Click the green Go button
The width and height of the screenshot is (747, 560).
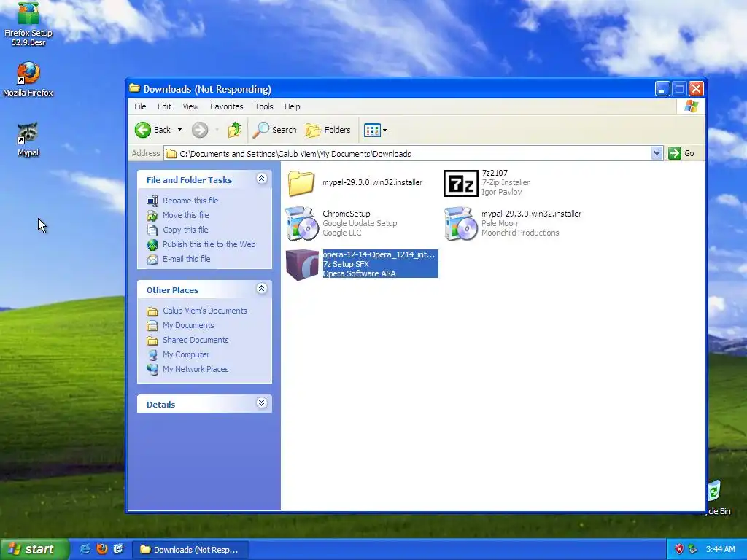[x=681, y=153]
